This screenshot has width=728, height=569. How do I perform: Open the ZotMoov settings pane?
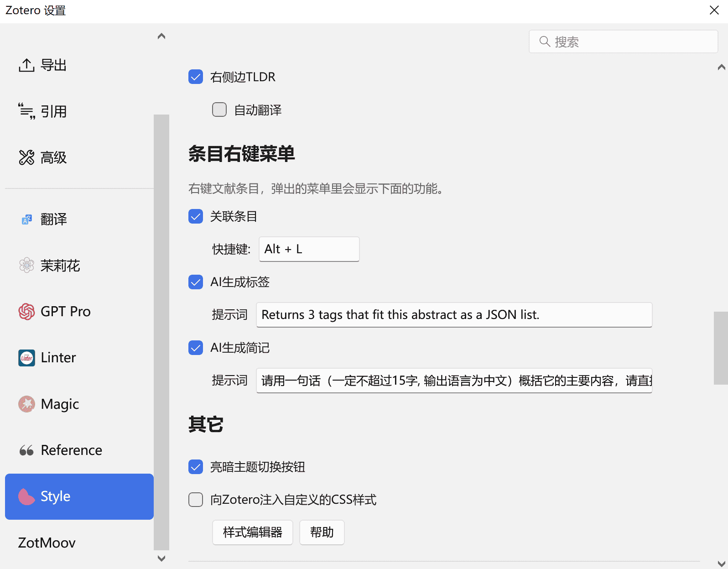click(79, 543)
